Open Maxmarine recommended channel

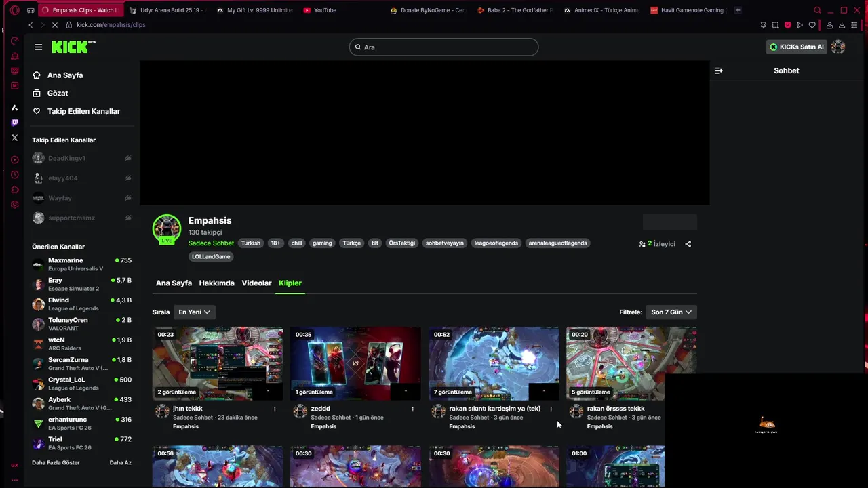click(82, 264)
